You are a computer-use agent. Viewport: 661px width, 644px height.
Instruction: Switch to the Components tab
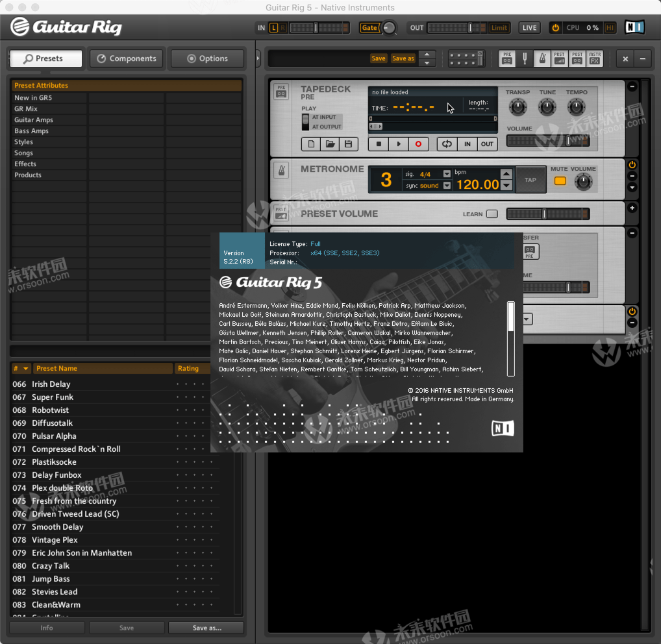[x=127, y=58]
